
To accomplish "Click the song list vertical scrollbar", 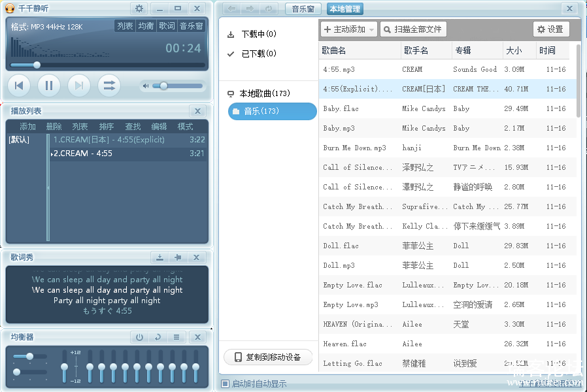I will 579,80.
